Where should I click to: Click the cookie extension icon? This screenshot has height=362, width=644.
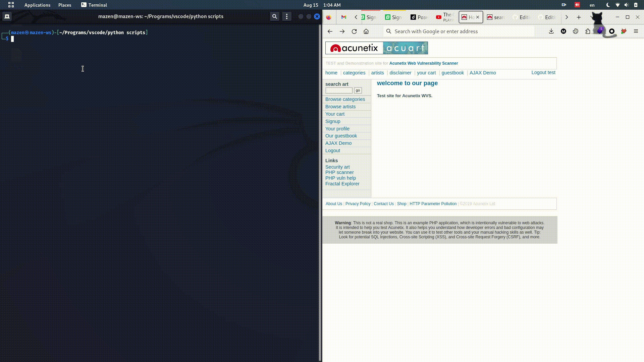[x=576, y=32]
